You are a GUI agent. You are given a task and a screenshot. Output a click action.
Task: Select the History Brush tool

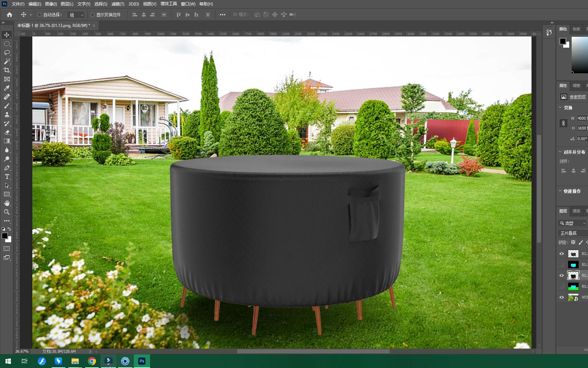(7, 123)
